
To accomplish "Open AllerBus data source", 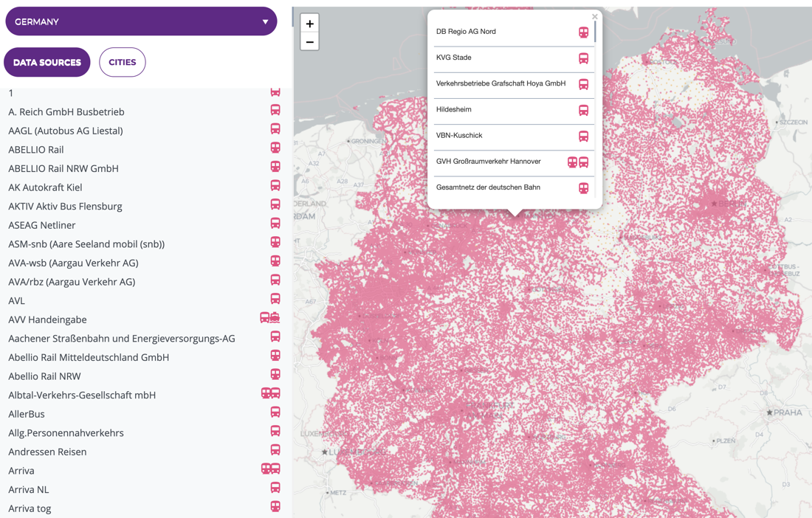I will tap(27, 414).
